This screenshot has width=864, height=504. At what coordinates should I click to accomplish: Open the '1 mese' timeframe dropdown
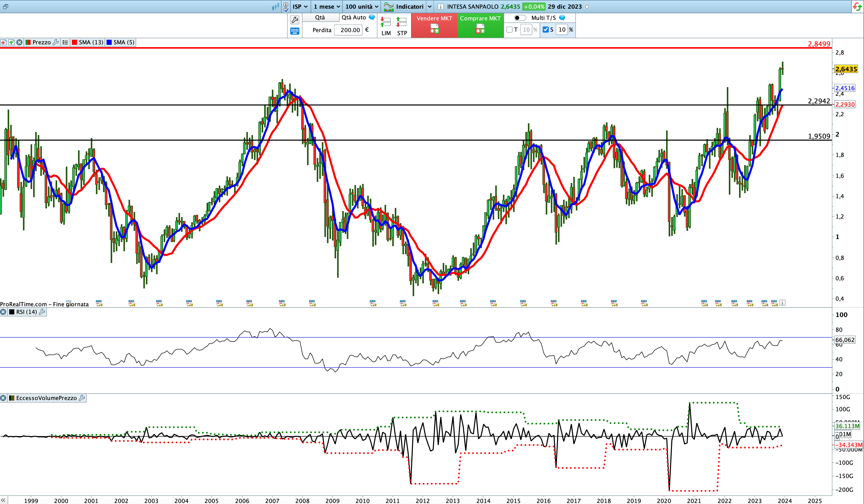(x=327, y=7)
